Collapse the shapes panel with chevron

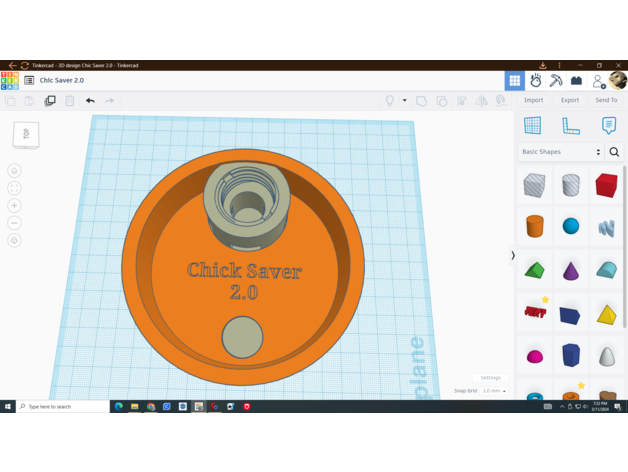pyautogui.click(x=513, y=255)
